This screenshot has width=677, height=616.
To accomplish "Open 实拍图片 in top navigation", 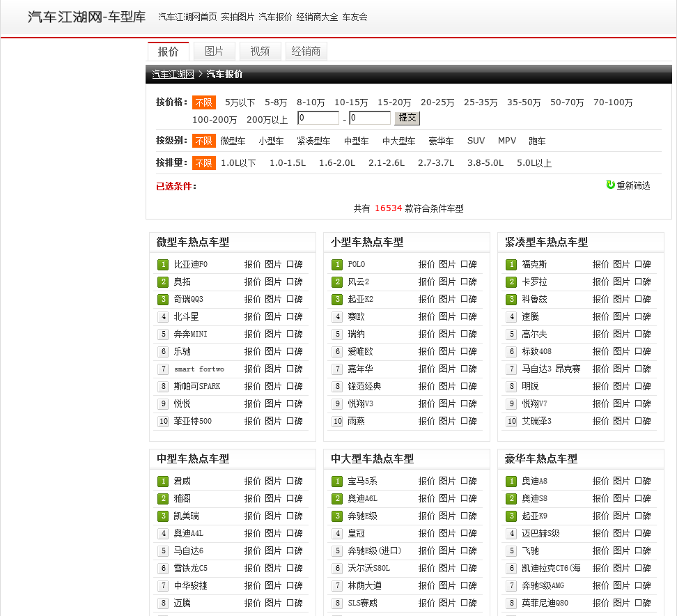I will 238,17.
